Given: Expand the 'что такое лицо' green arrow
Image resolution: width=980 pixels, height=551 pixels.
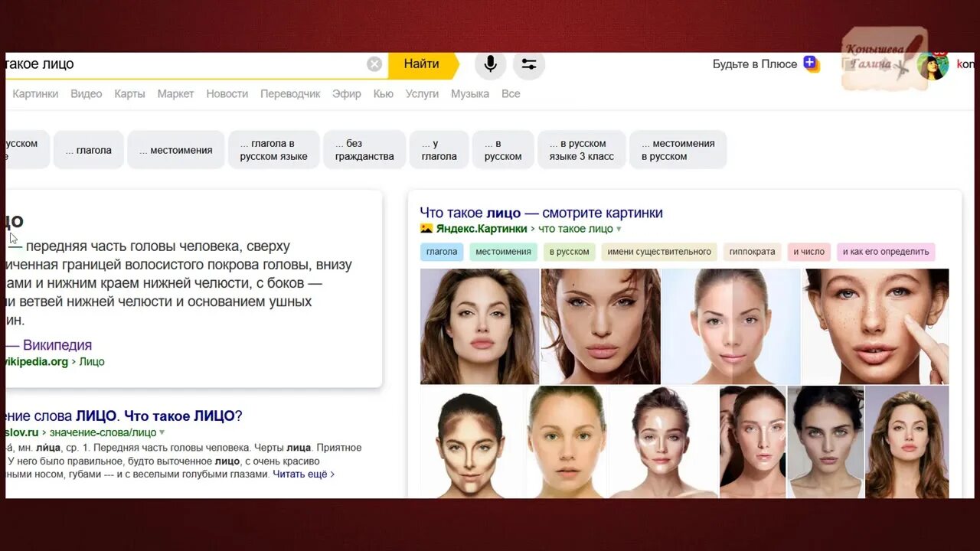Looking at the screenshot, I should (x=619, y=230).
